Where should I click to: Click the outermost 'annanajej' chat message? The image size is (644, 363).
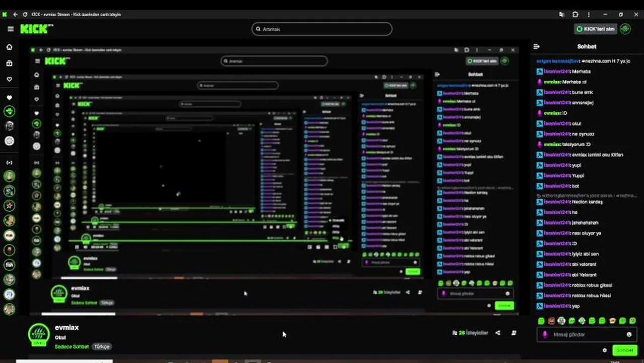click(x=565, y=103)
